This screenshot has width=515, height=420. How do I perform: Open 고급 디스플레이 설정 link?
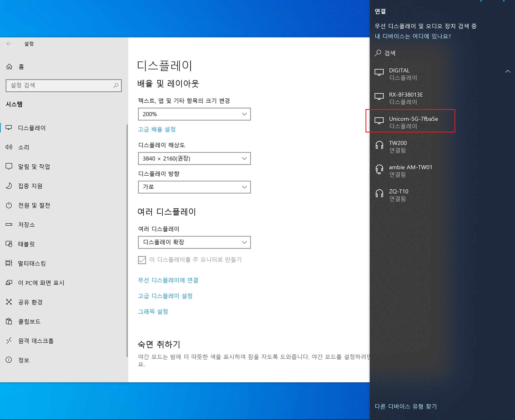point(165,296)
